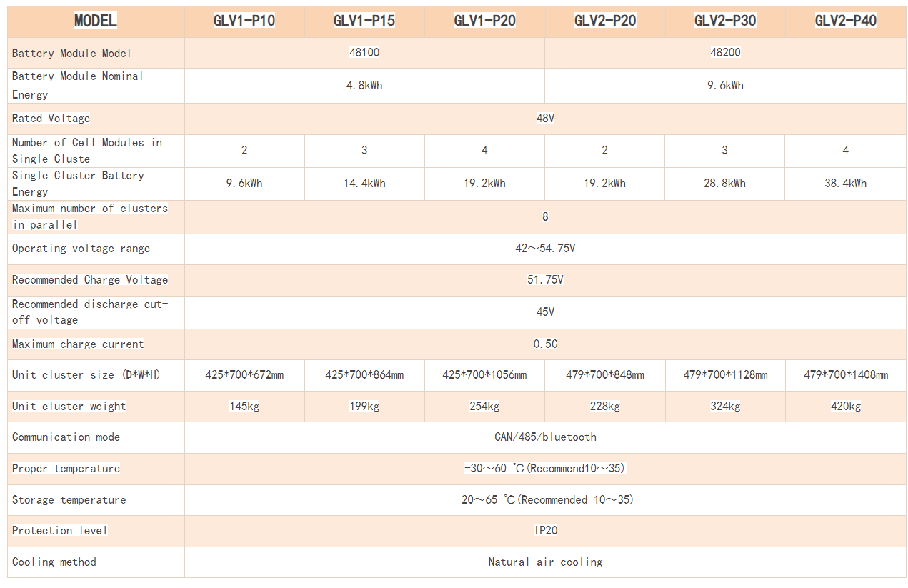Screen dimensions: 908x588
Task: Select the 51.75V recommended charge voltage
Action: pyautogui.click(x=545, y=280)
